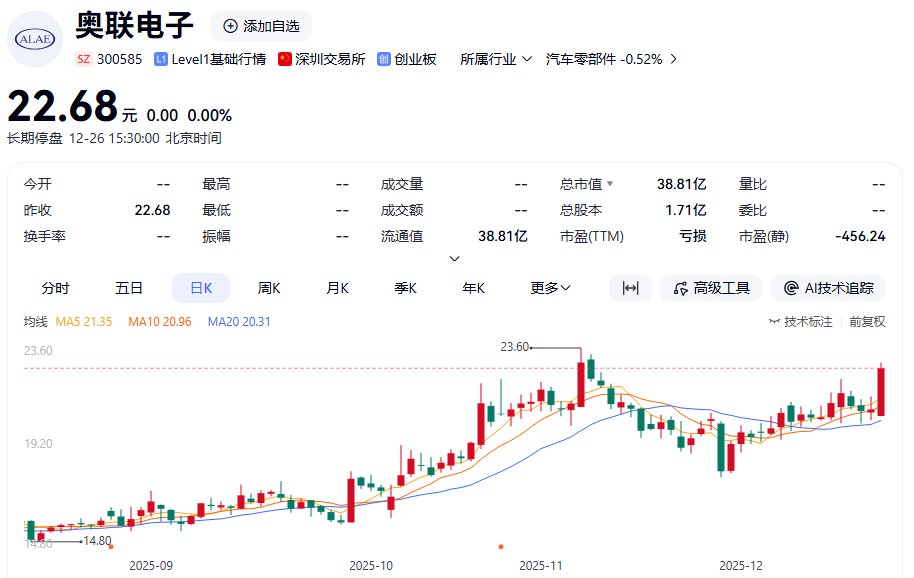This screenshot has width=914, height=578.
Task: Click the orange event marker near 2025-11
Action: [x=501, y=546]
